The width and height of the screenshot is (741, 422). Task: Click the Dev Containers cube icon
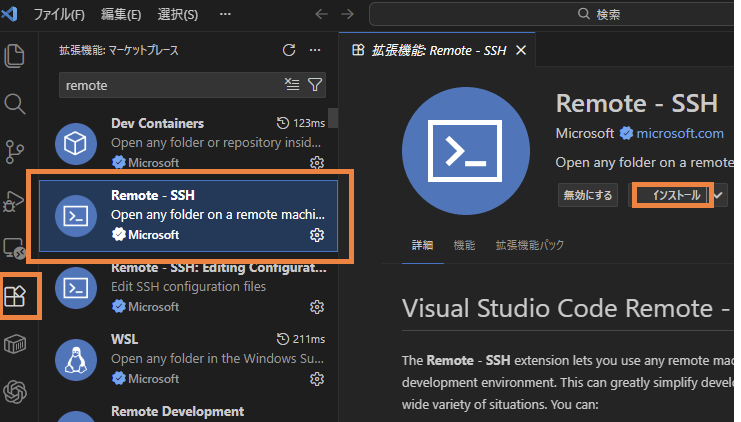[76, 143]
